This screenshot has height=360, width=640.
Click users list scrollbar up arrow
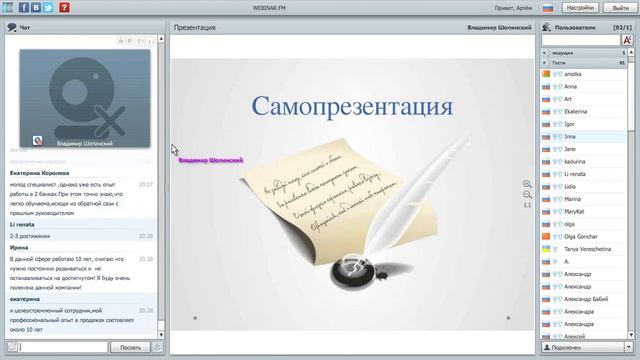pyautogui.click(x=631, y=52)
